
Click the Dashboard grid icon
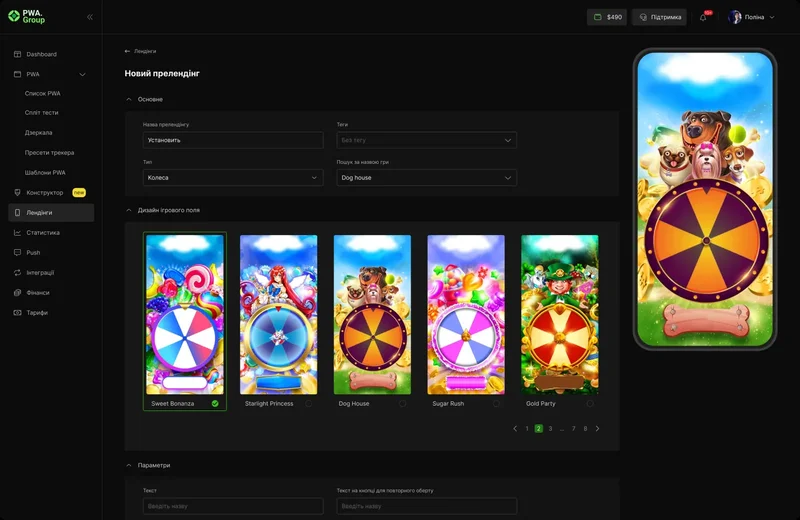(17, 54)
